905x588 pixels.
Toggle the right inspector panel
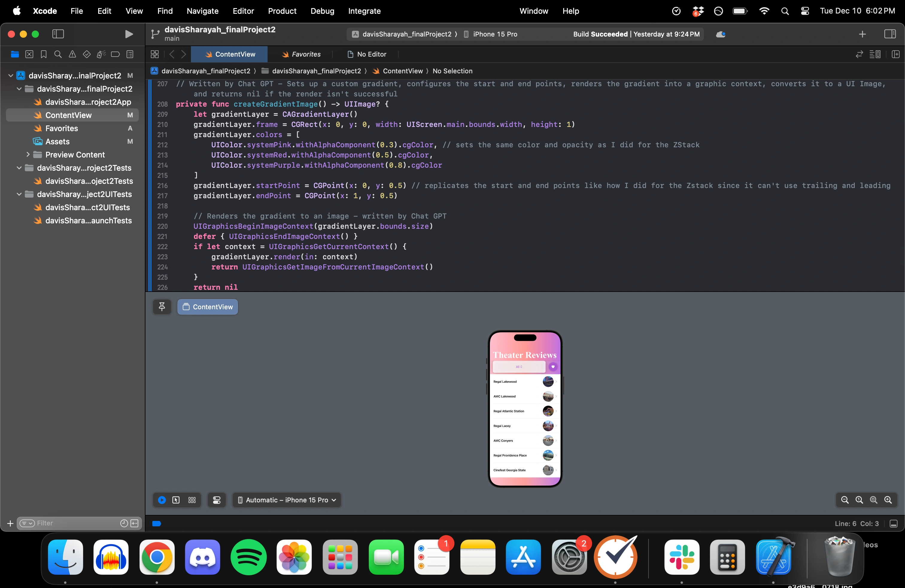[x=890, y=34]
